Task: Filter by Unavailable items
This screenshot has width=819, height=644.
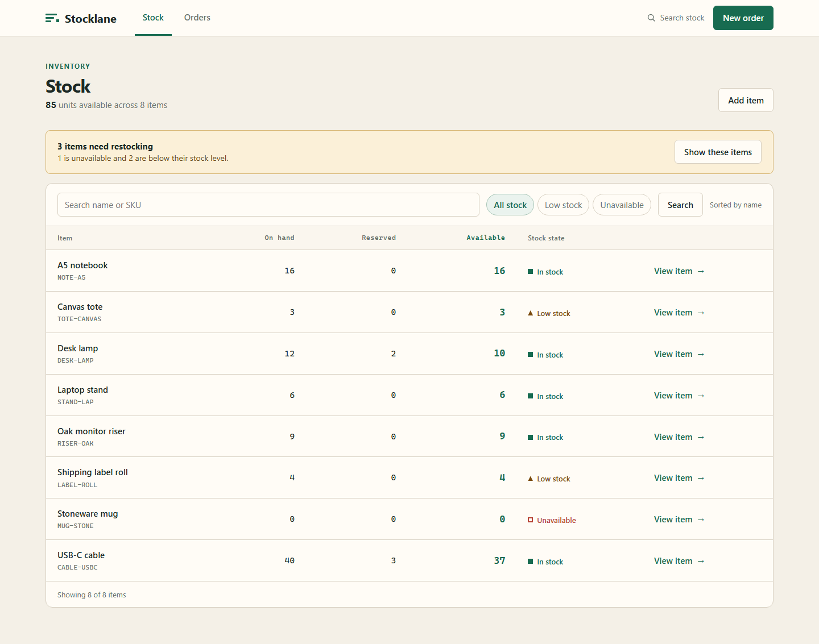Action: (x=622, y=205)
